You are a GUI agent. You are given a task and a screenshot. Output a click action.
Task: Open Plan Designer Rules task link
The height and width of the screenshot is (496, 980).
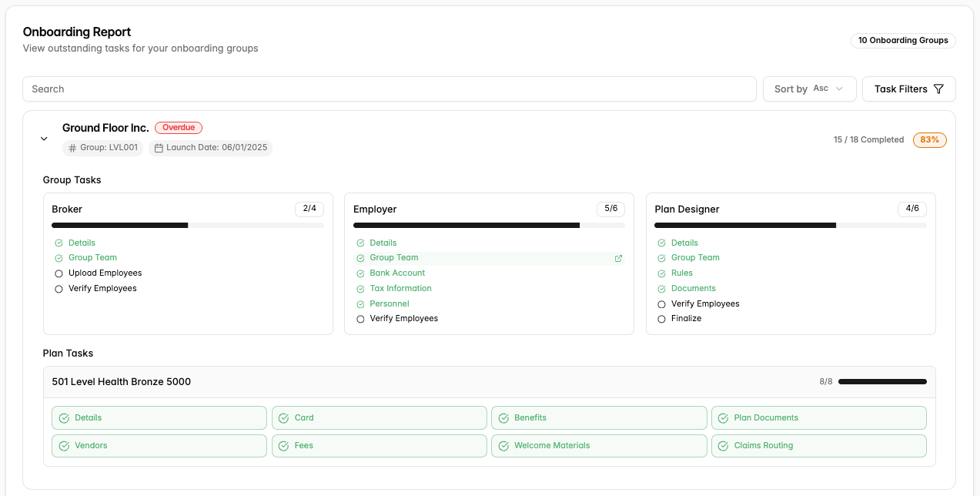681,273
